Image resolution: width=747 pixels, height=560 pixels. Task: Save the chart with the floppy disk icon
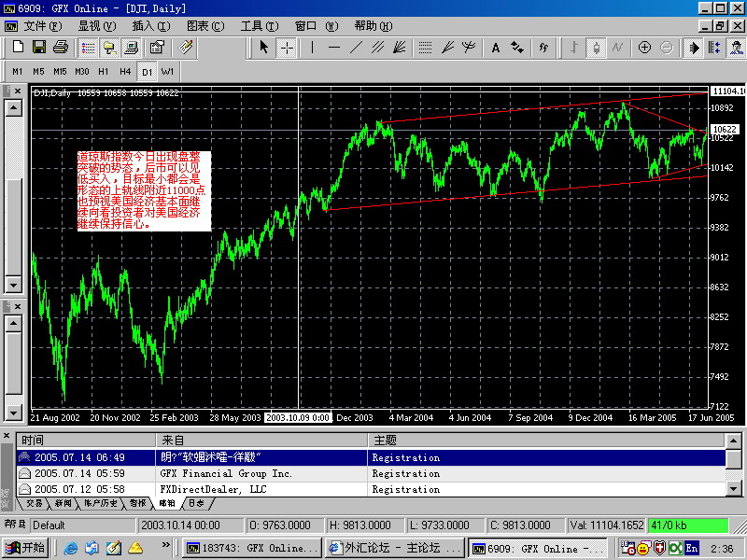(39, 48)
